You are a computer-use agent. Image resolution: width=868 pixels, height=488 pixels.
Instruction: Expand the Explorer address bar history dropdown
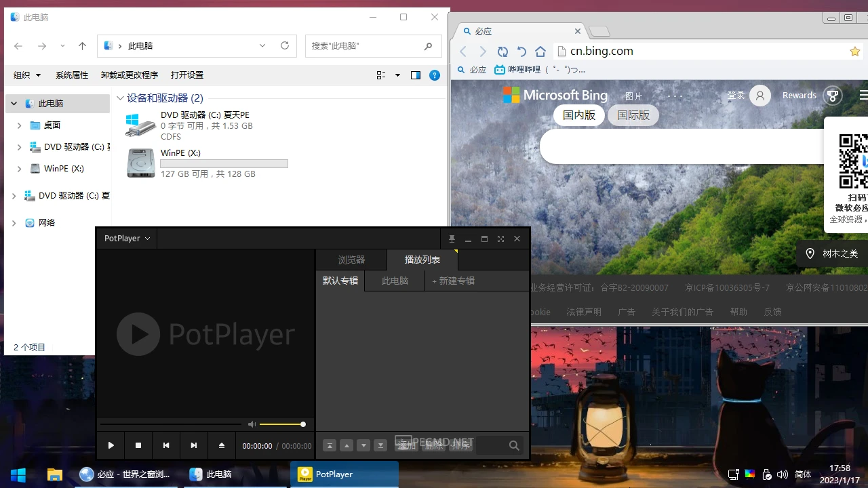click(262, 46)
